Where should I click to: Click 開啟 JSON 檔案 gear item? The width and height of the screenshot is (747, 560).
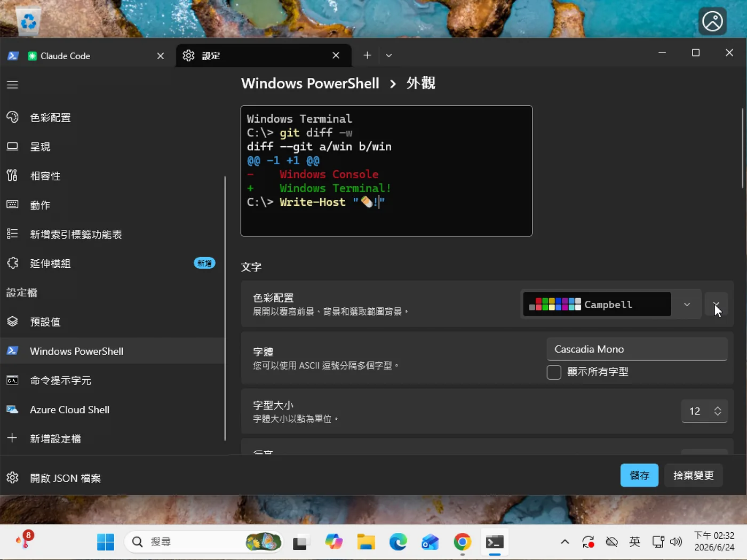pyautogui.click(x=112, y=478)
